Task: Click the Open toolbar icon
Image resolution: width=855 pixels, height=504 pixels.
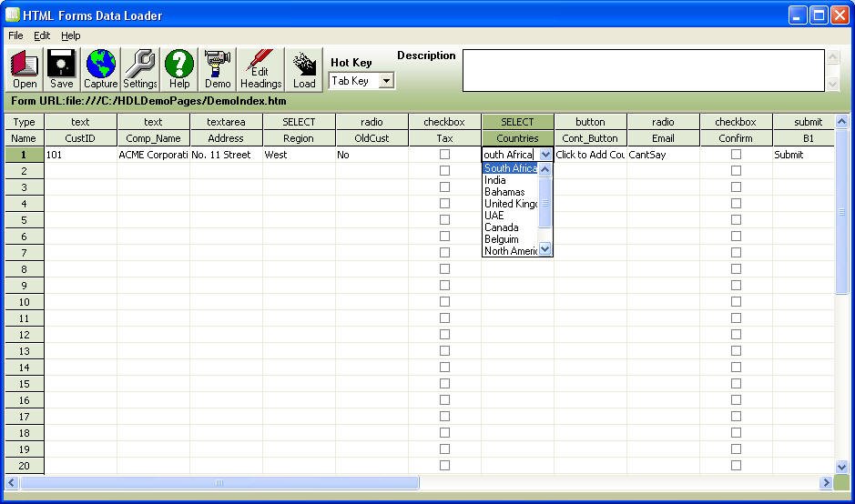Action: pos(25,69)
